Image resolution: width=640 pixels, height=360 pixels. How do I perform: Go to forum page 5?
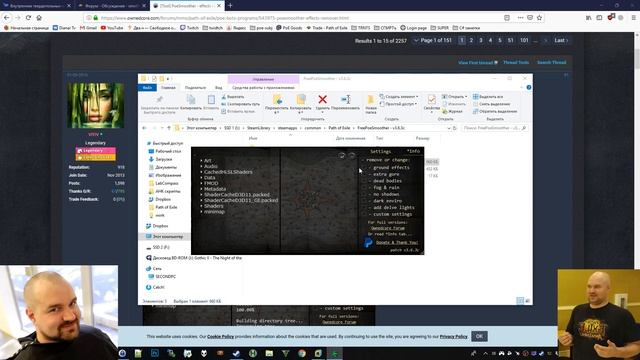[500, 40]
